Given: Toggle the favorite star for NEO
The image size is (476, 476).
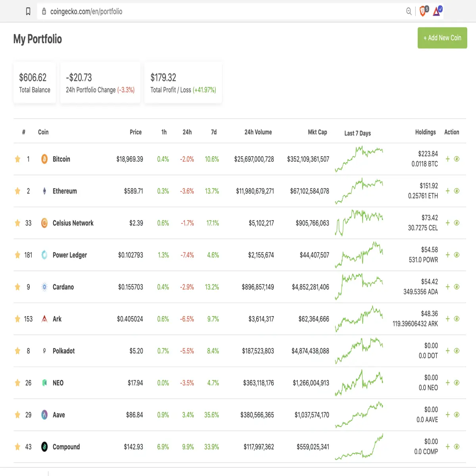Looking at the screenshot, I should pos(17,383).
